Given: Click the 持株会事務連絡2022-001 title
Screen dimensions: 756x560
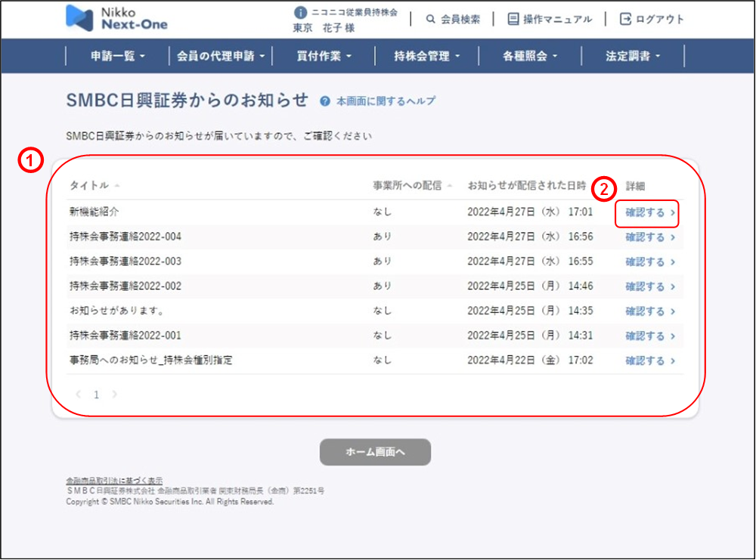Looking at the screenshot, I should pyautogui.click(x=125, y=336).
